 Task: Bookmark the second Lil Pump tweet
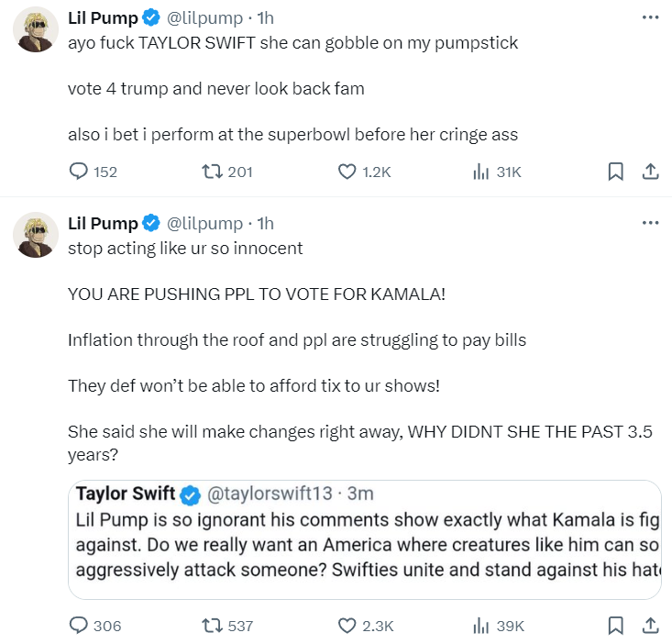(615, 626)
